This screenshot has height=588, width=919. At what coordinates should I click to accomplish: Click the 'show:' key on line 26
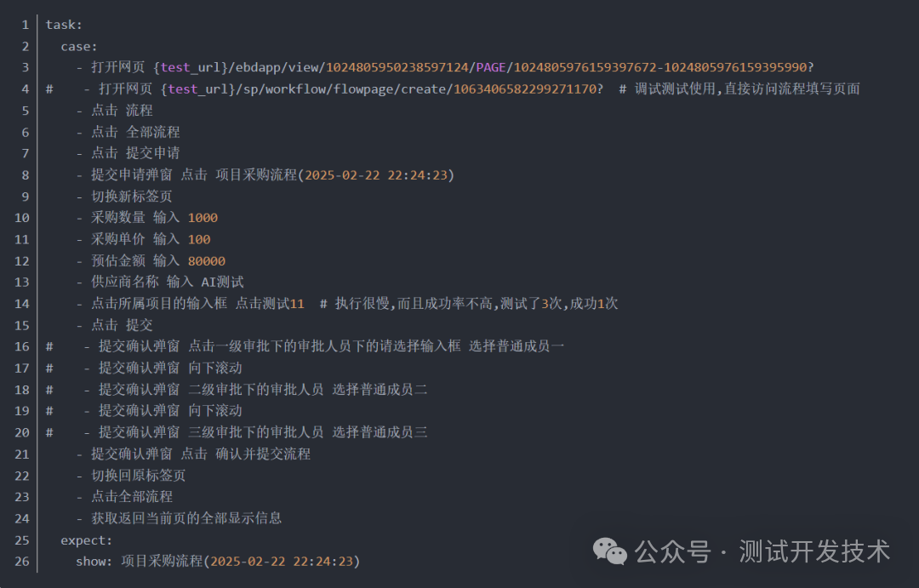pos(94,562)
